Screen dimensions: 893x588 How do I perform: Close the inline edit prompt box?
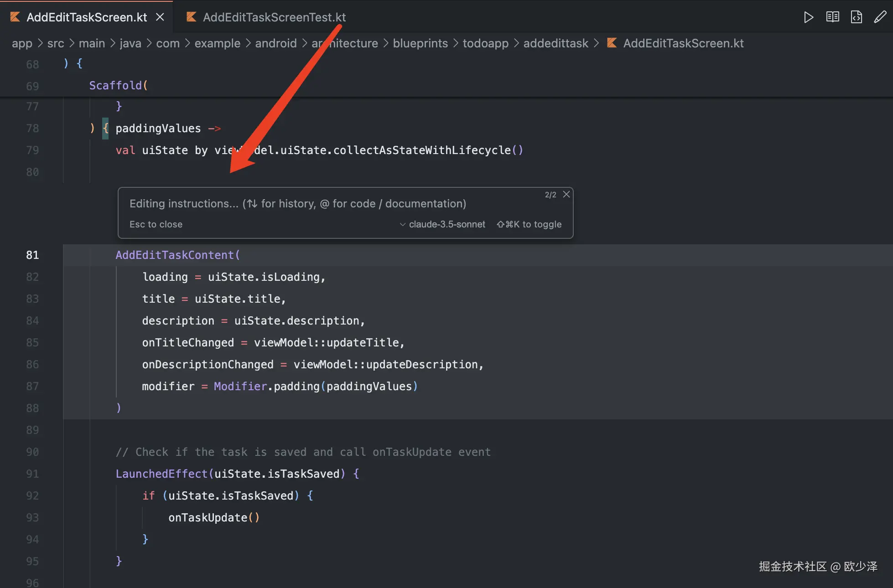[x=566, y=194]
